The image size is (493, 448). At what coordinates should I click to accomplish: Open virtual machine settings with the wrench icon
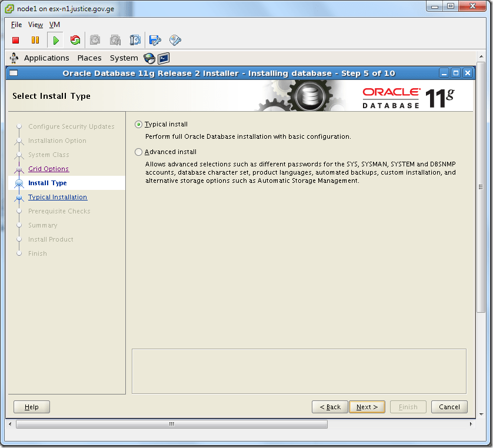[x=154, y=40]
